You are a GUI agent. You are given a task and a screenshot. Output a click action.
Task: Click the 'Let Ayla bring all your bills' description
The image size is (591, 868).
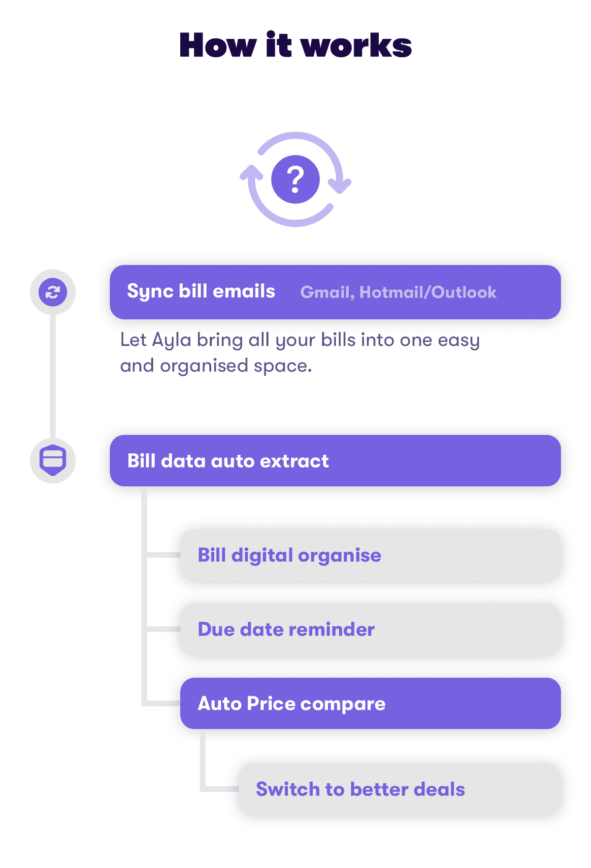tap(299, 352)
